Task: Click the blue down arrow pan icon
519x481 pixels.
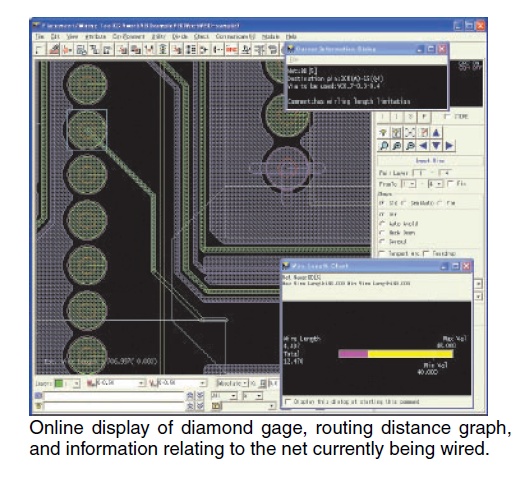Action: [436, 146]
